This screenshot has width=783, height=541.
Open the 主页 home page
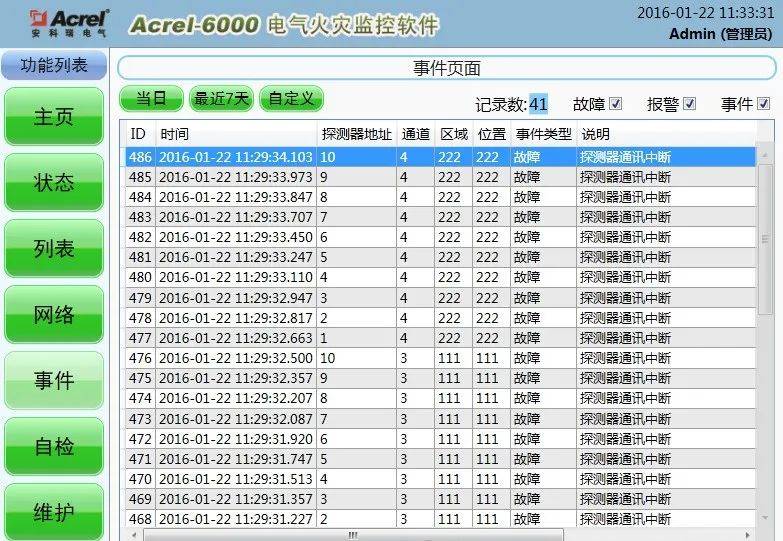[x=54, y=117]
